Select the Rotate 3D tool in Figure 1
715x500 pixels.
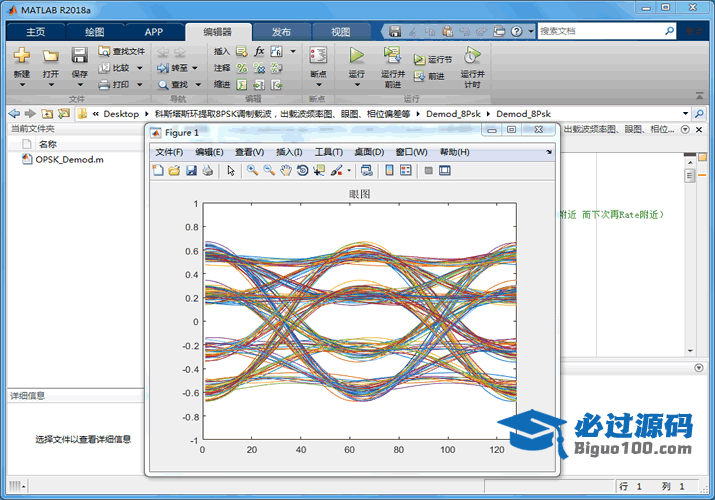pyautogui.click(x=302, y=170)
